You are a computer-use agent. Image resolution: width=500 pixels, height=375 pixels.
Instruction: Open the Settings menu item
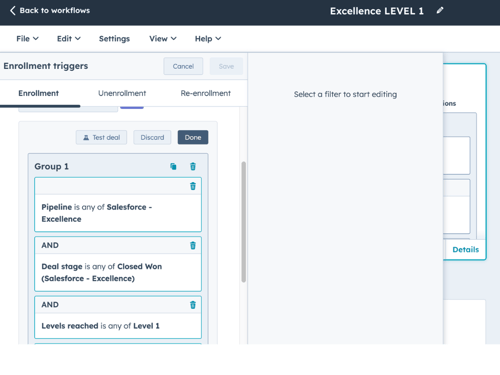(x=114, y=39)
